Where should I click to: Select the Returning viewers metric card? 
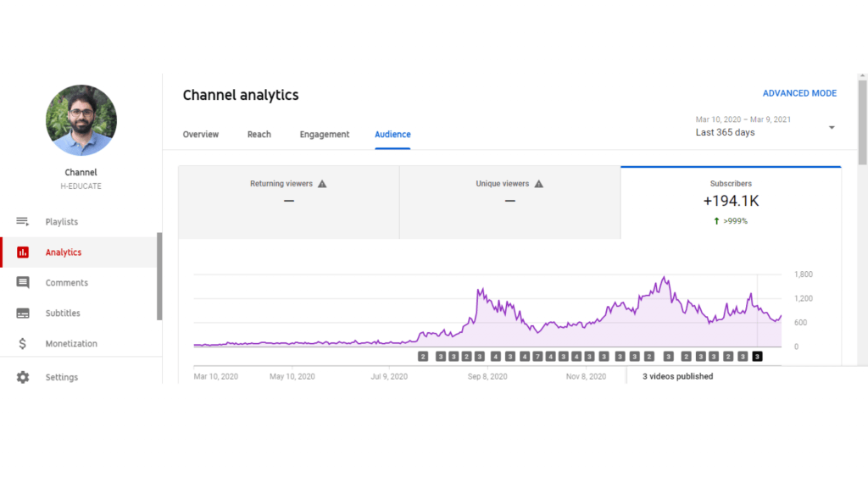(288, 202)
